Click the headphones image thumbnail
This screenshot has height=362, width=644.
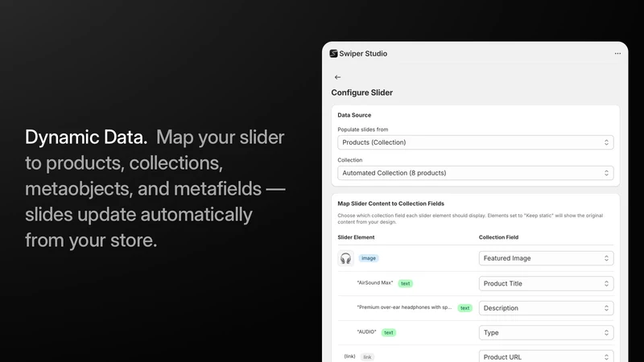346,258
